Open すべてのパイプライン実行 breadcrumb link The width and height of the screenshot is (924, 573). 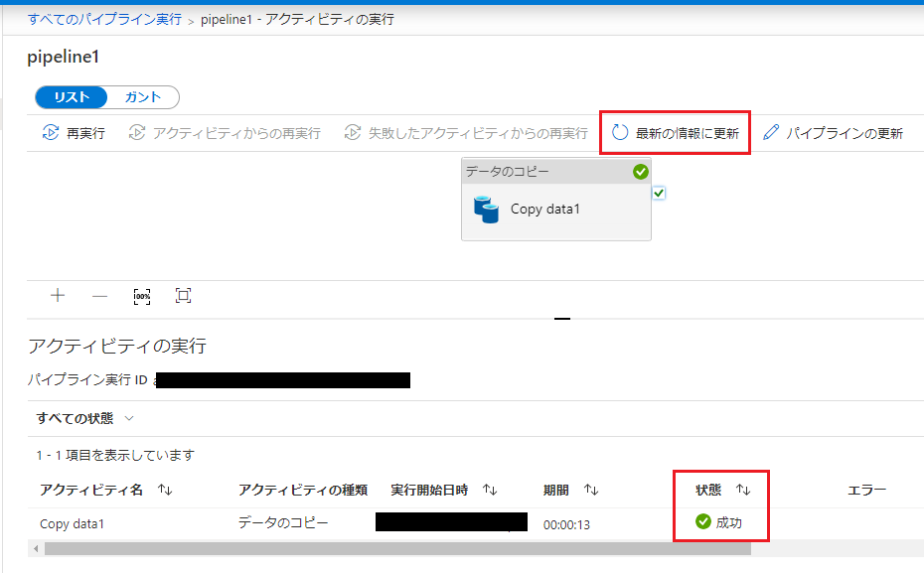(x=104, y=19)
